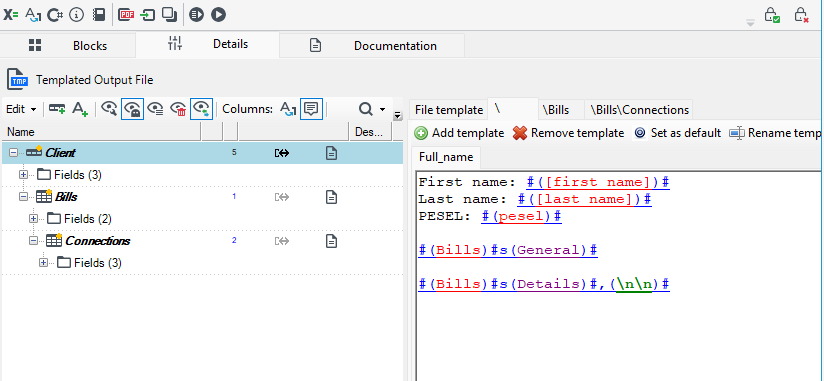Click the Des... column header
Image resolution: width=824 pixels, height=381 pixels.
pyautogui.click(x=370, y=132)
